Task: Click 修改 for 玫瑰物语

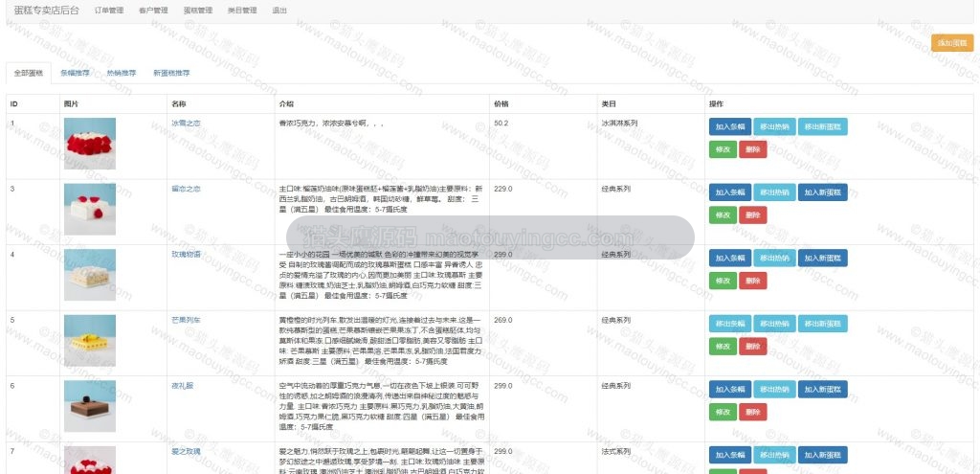Action: tap(723, 281)
